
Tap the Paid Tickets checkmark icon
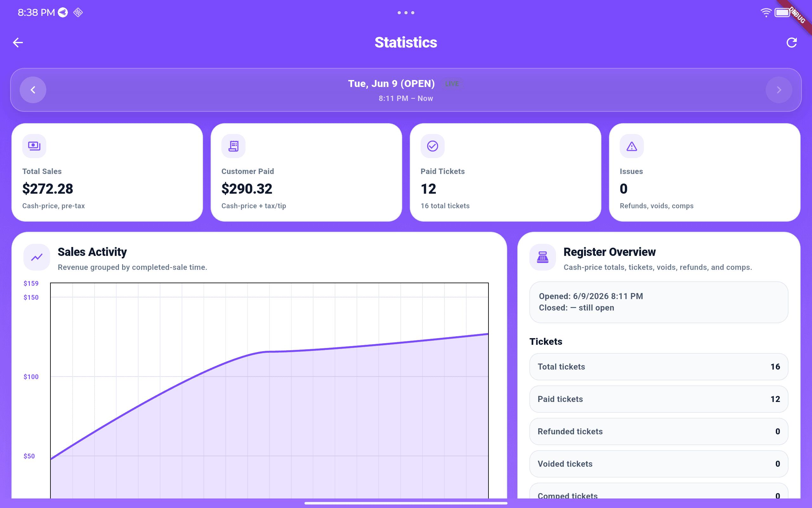pyautogui.click(x=433, y=146)
